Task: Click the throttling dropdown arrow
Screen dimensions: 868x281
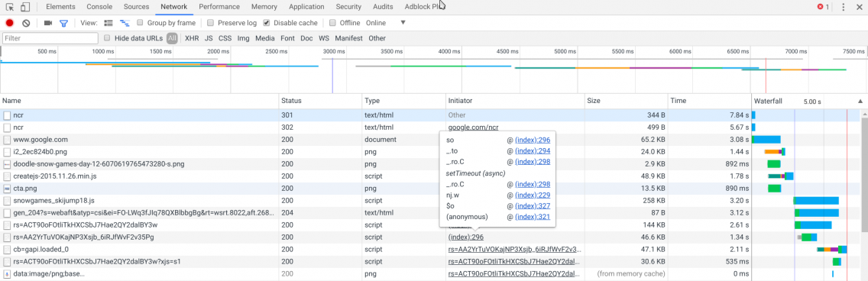Action: (x=403, y=23)
